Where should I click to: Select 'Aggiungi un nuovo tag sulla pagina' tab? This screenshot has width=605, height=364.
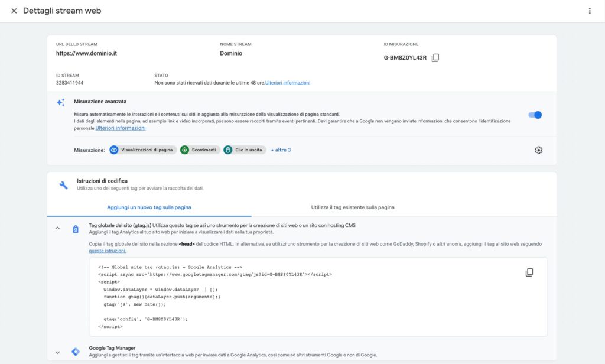[149, 207]
